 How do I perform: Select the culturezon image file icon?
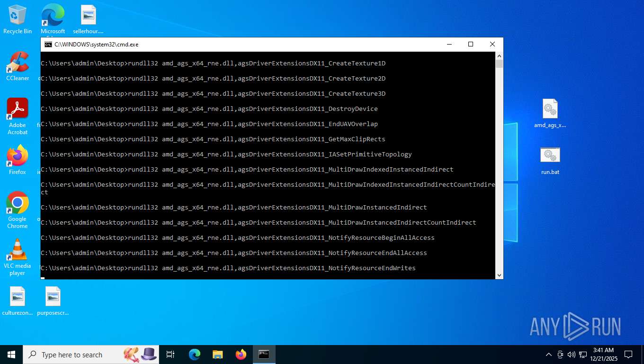(18, 301)
